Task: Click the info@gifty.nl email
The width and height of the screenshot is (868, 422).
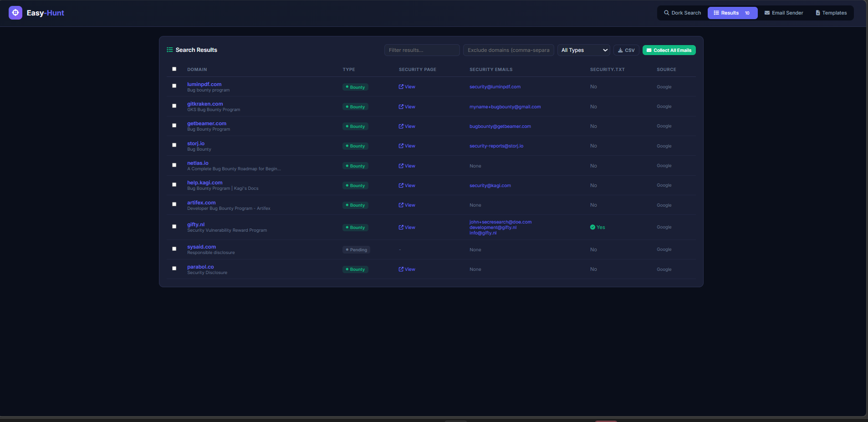Action: point(483,233)
